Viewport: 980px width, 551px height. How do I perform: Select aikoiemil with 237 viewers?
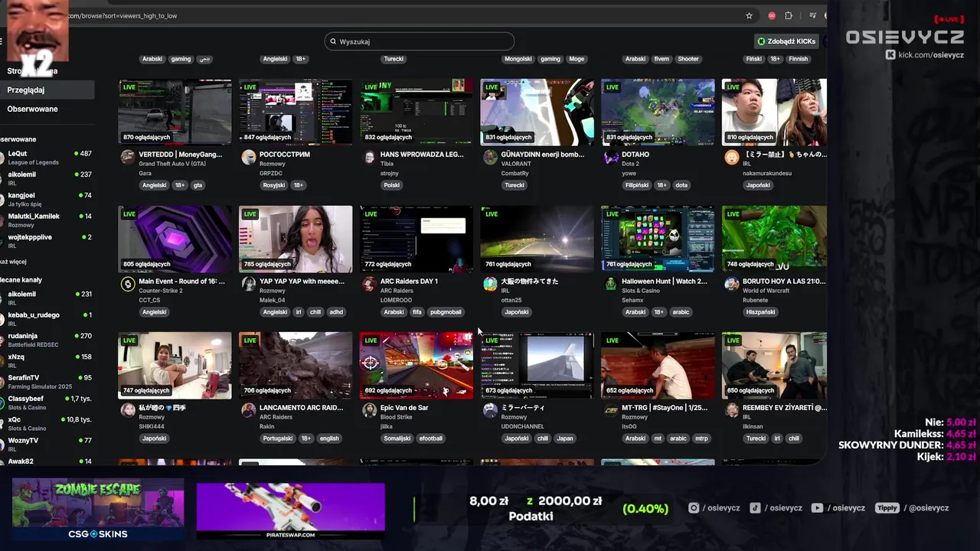46,178
